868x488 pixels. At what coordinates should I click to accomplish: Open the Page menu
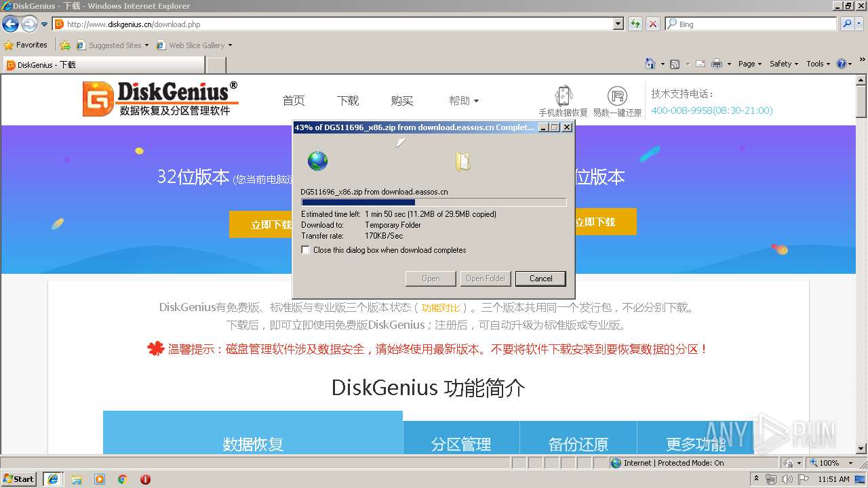click(x=749, y=64)
